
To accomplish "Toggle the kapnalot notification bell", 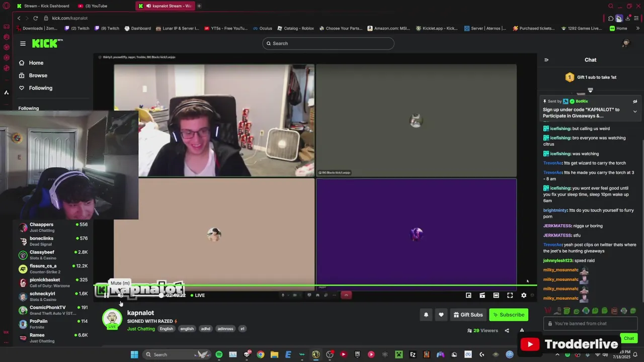I will [426, 315].
